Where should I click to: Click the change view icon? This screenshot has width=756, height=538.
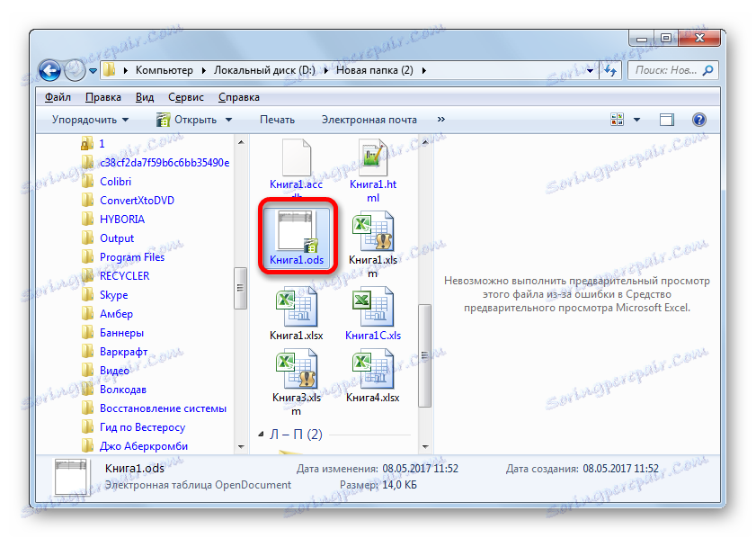(x=618, y=119)
